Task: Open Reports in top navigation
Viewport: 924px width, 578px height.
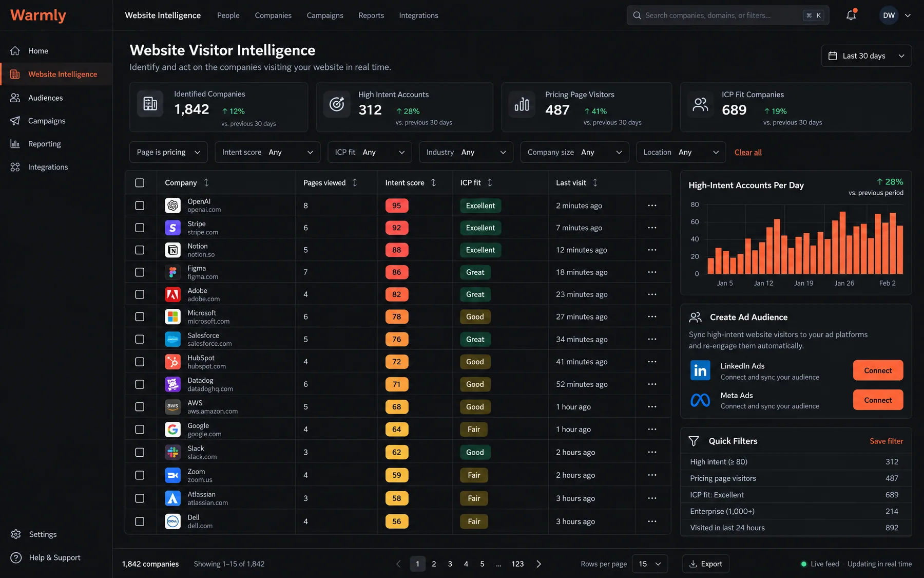Action: (371, 15)
